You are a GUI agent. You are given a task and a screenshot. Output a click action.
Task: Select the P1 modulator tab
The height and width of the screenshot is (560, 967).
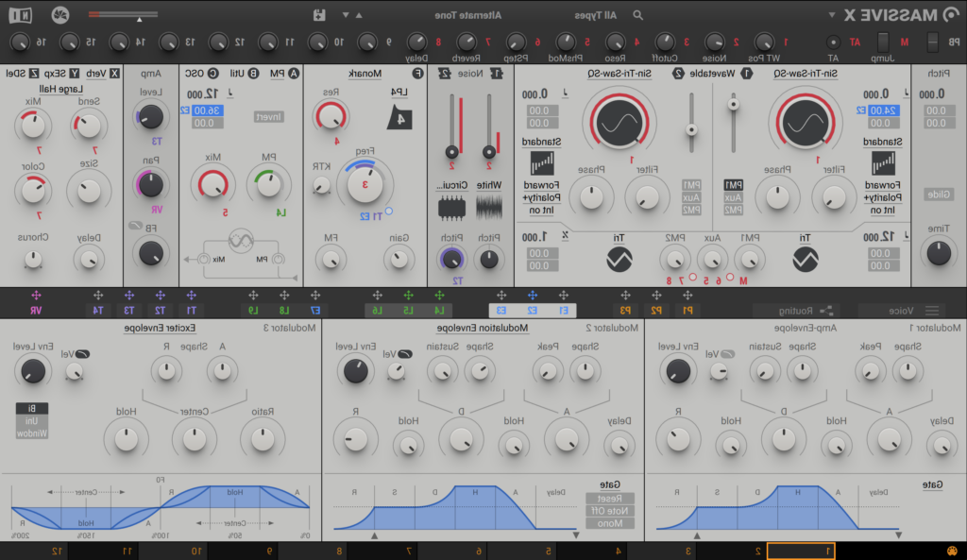(687, 311)
